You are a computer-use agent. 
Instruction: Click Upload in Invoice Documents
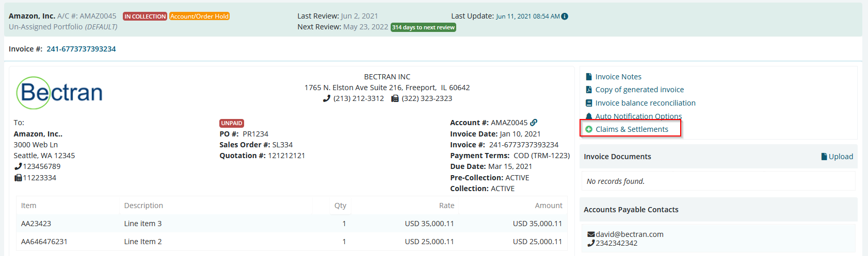pos(841,157)
